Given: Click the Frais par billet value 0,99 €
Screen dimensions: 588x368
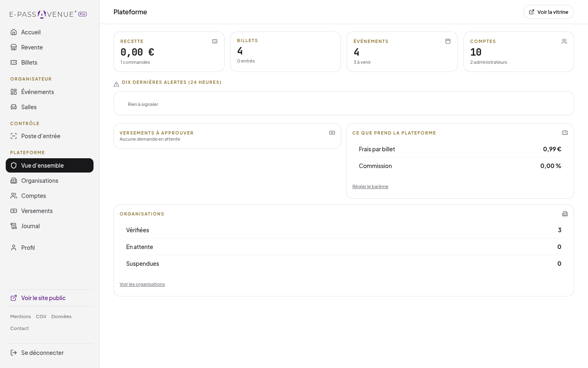Looking at the screenshot, I should tap(552, 149).
